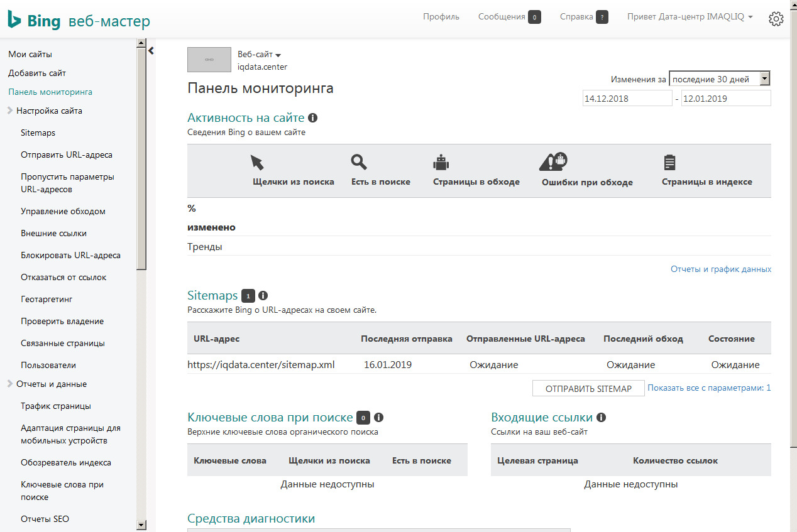
Task: Click robot icon for Страницы в обходе
Action: pyautogui.click(x=441, y=163)
